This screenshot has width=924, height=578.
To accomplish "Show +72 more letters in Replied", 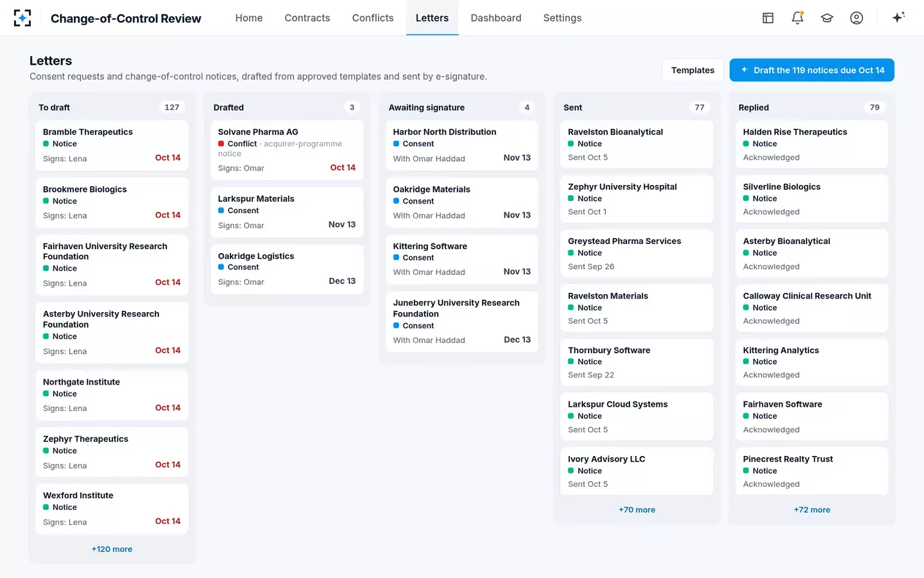I will 812,510.
